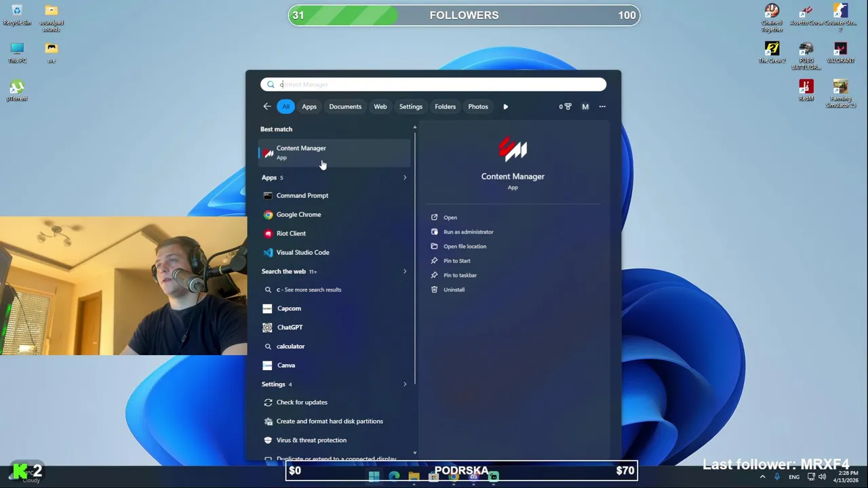
Task: Select The Crew 2 desktop shortcut
Action: [772, 53]
